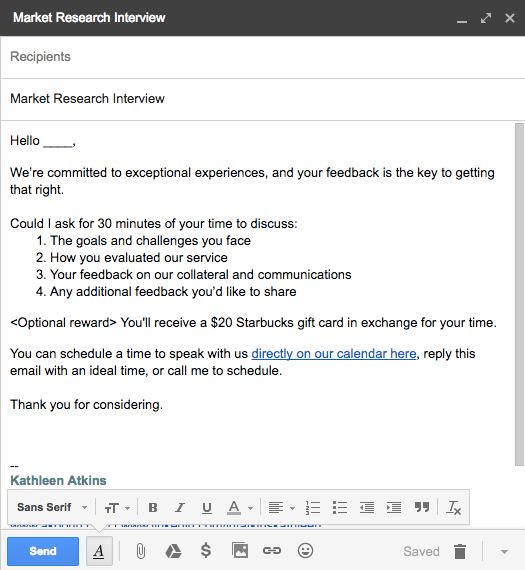Open the Sans Serif font dropdown
525x570 pixels.
coord(52,507)
